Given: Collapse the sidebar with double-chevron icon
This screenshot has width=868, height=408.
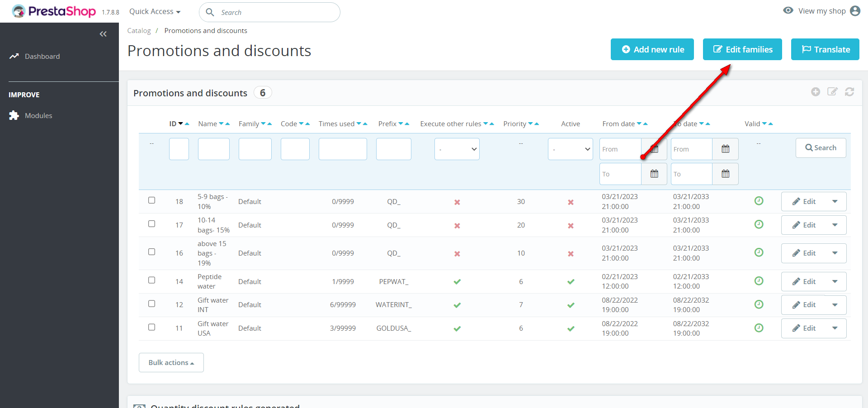Looking at the screenshot, I should [x=103, y=34].
